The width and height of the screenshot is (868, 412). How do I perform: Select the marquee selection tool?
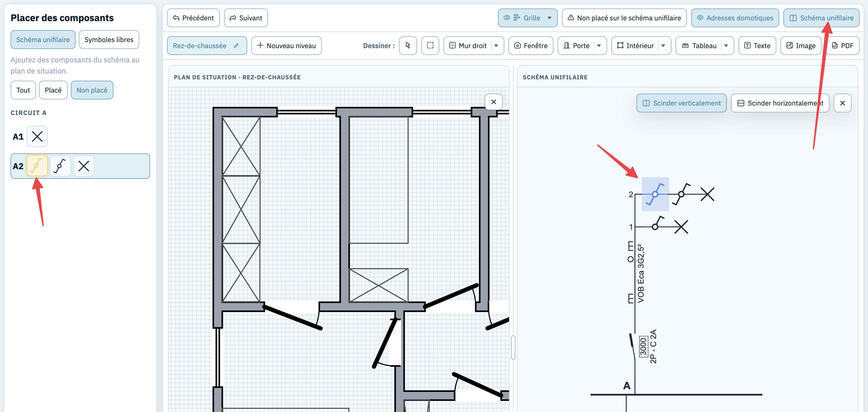[x=430, y=45]
